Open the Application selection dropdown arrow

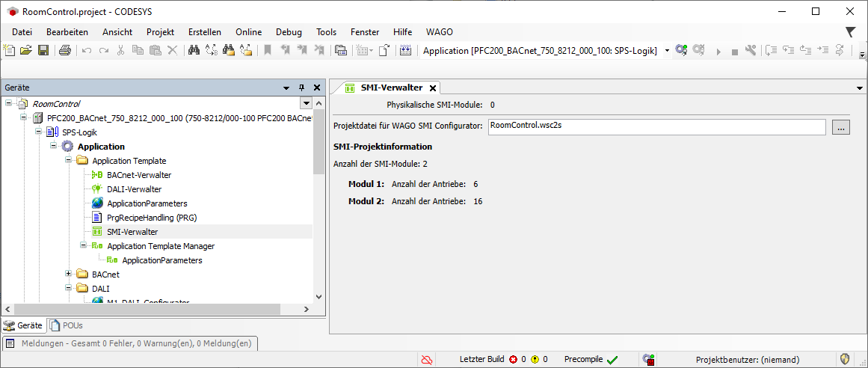(667, 50)
